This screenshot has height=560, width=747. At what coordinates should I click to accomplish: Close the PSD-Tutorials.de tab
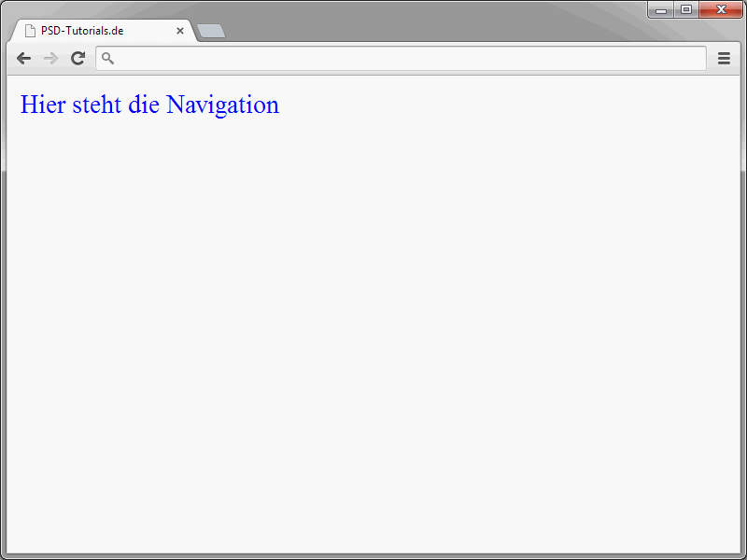click(x=180, y=31)
